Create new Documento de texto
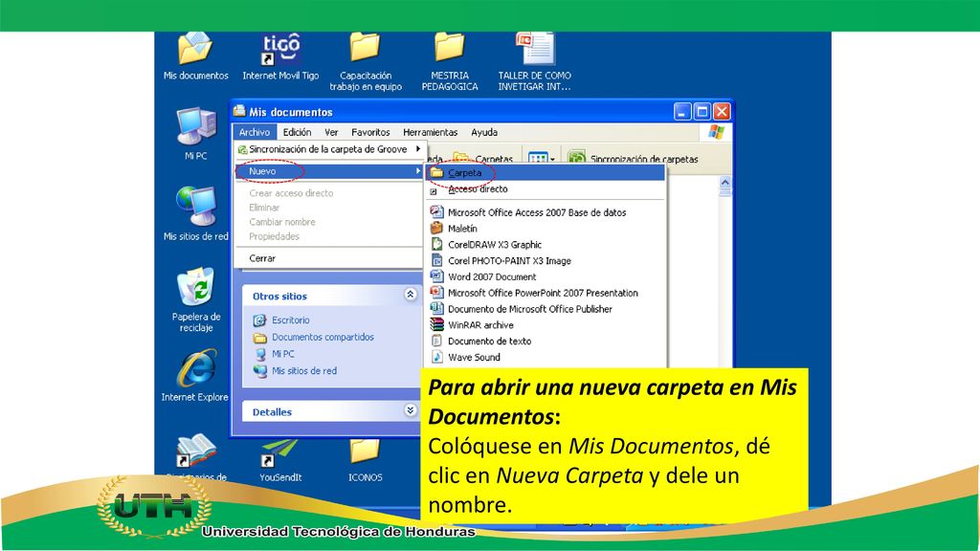This screenshot has height=551, width=980. click(x=545, y=342)
